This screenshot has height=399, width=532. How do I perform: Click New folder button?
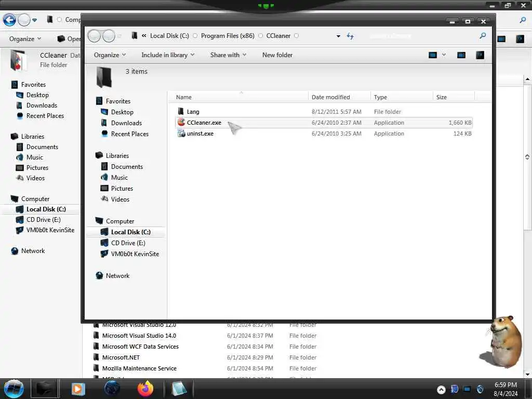[x=277, y=55]
